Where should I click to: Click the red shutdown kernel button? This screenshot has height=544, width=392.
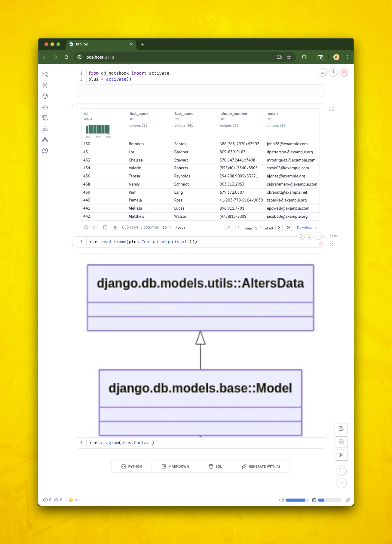344,72
